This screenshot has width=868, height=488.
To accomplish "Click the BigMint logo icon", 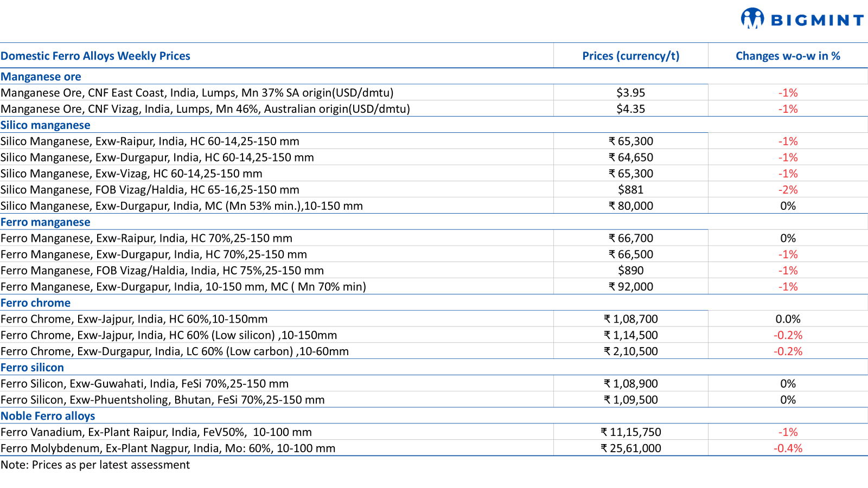I will (x=752, y=18).
